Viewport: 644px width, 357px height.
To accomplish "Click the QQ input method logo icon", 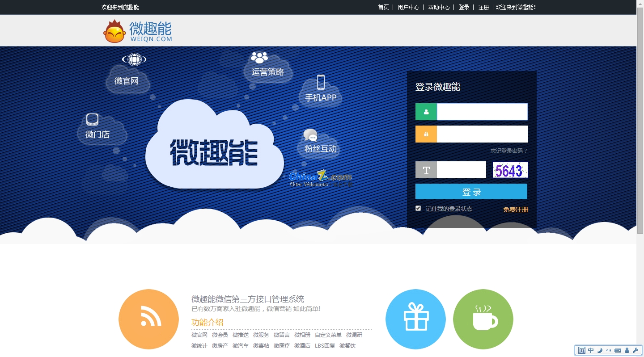I will (582, 350).
